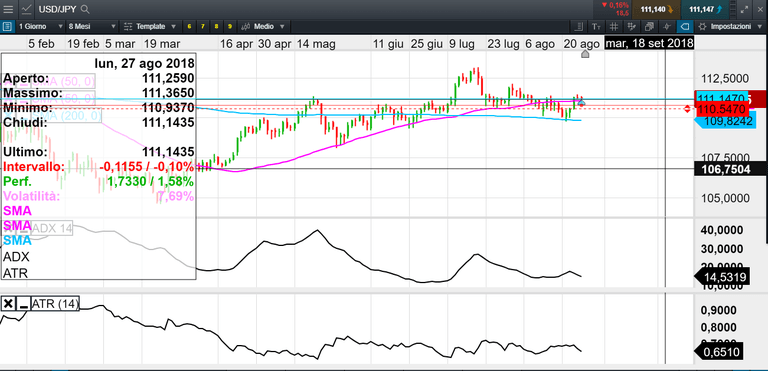
Task: Click the 16 apr date axis label
Action: (237, 44)
